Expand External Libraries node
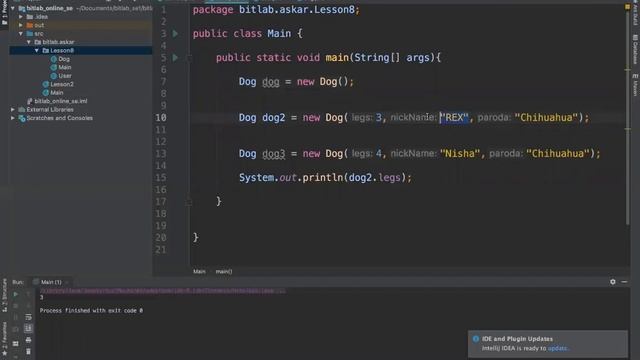 pyautogui.click(x=13, y=109)
